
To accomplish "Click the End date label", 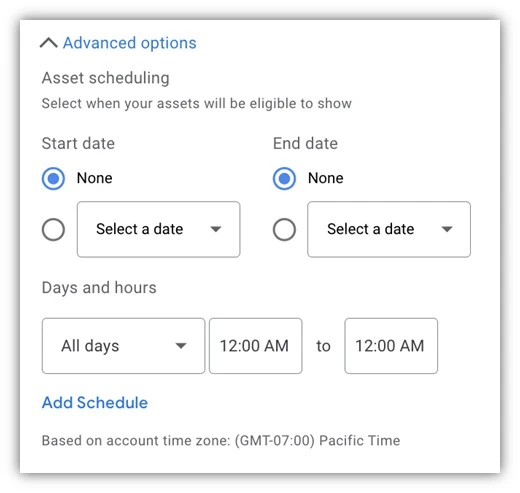I will point(305,143).
